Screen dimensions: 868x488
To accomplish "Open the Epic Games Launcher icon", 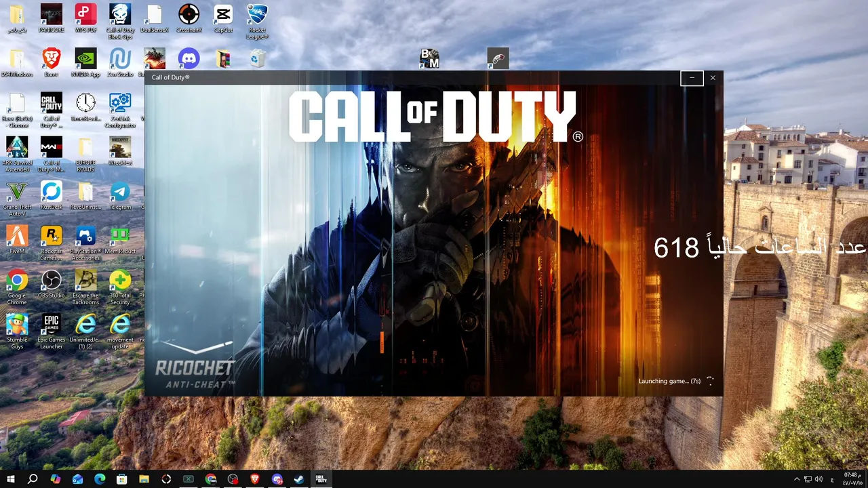I will point(52,331).
